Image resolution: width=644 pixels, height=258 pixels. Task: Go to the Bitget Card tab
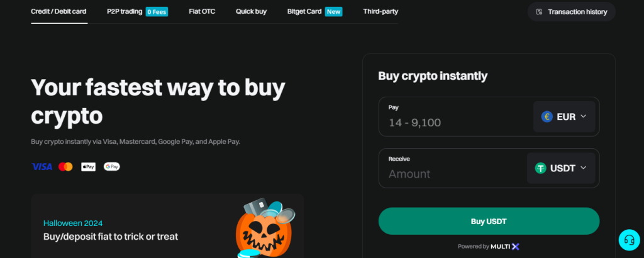304,11
